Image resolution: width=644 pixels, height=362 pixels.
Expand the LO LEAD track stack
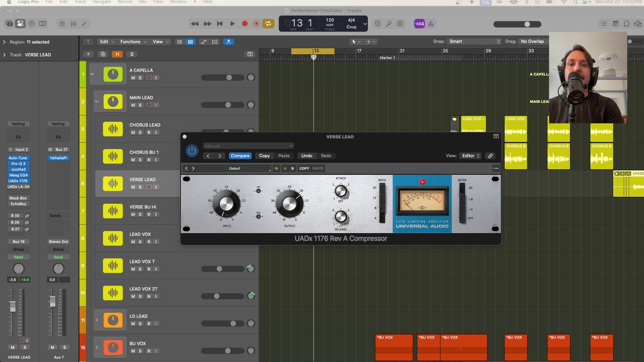(97, 320)
